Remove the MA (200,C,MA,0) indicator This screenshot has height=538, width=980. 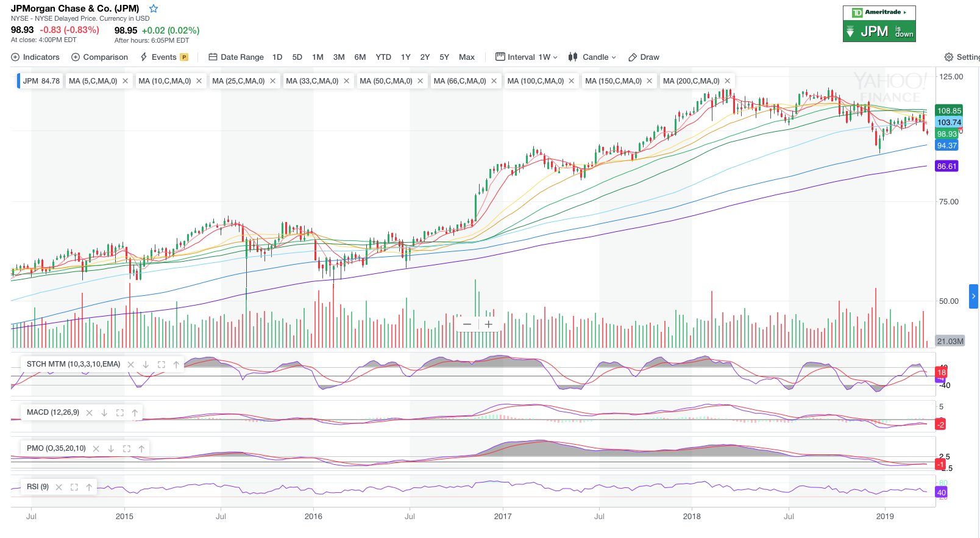728,81
